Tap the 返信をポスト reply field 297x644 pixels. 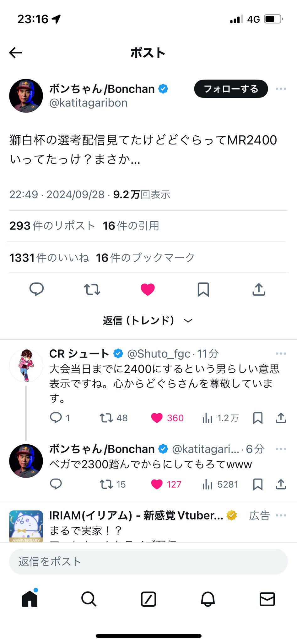click(148, 562)
